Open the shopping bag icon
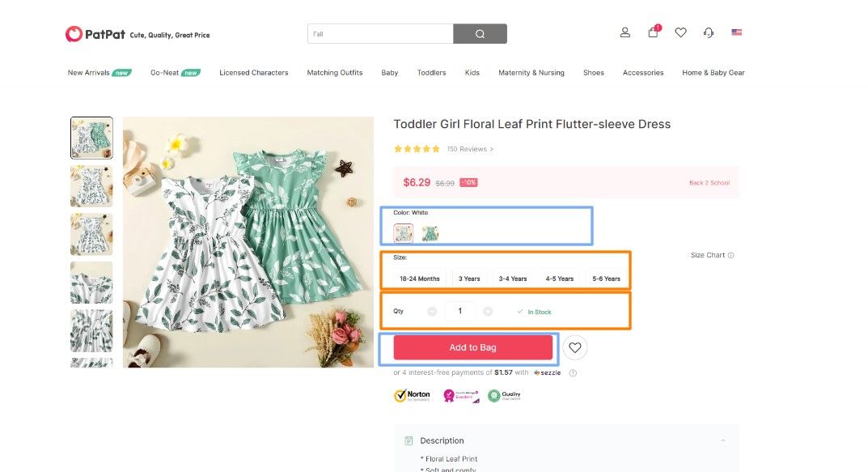 654,32
